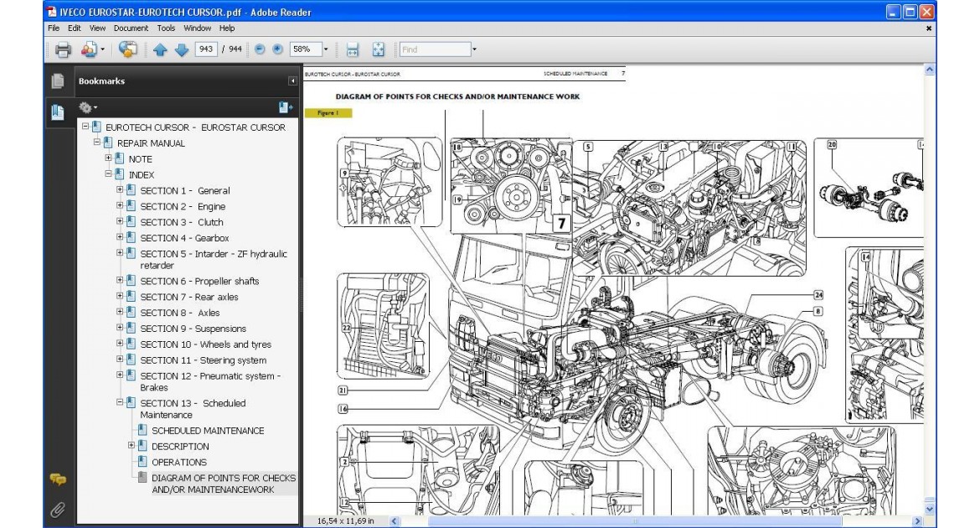
Task: Collapse the INDEX bookmark
Action: (108, 174)
